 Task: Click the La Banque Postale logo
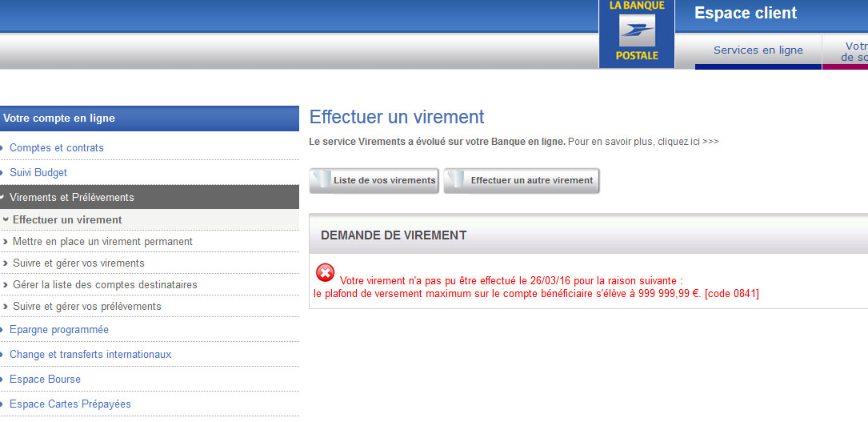click(x=637, y=34)
